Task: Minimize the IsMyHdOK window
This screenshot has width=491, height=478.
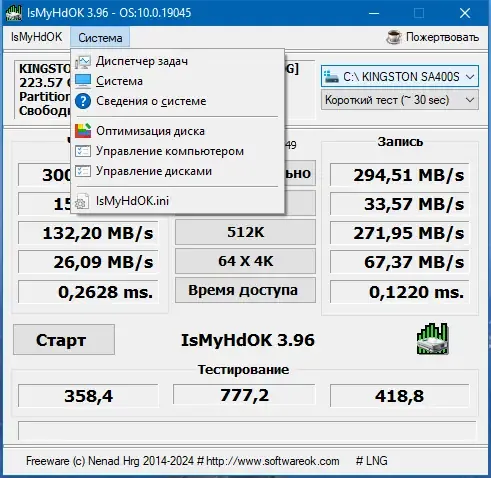Action: coord(374,13)
